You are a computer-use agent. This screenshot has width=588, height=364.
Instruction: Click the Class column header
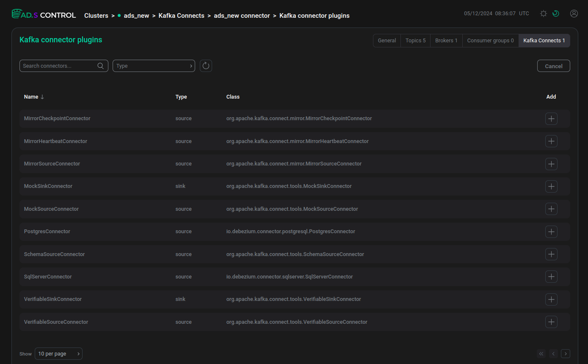(x=233, y=97)
